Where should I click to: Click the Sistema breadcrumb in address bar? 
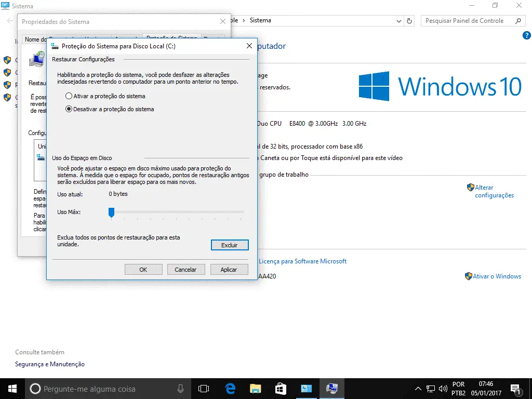pyautogui.click(x=260, y=20)
